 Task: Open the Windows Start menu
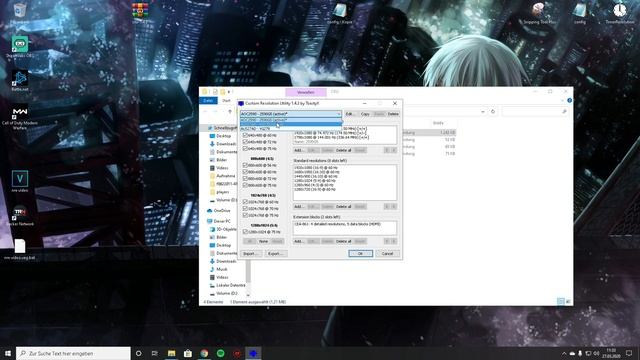(x=8, y=353)
